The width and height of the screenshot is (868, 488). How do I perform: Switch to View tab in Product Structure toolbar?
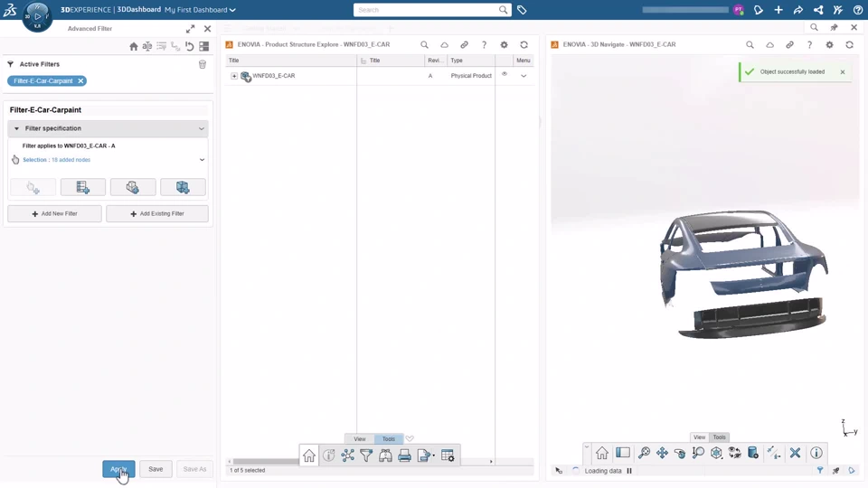pos(360,439)
